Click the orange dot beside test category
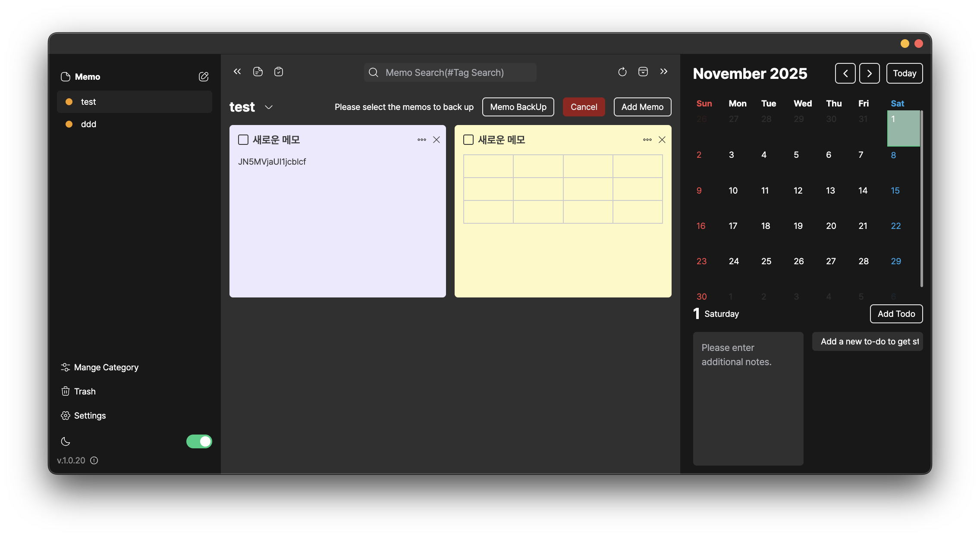980x538 pixels. [x=69, y=102]
